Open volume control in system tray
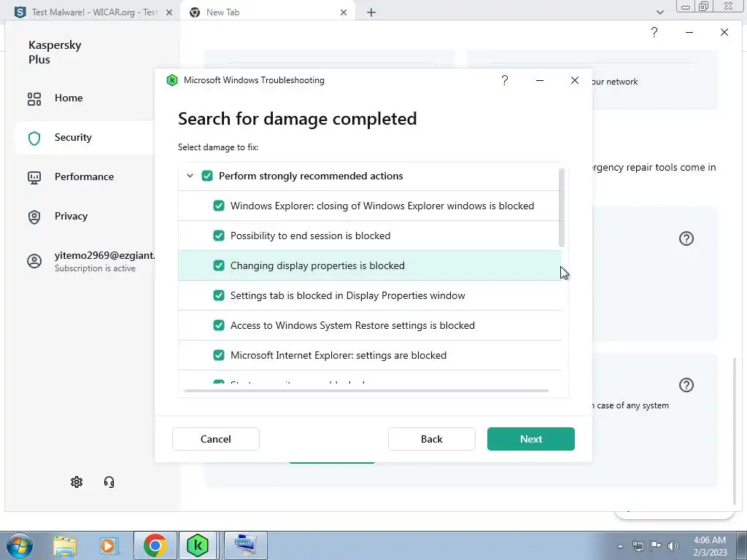 (x=673, y=546)
